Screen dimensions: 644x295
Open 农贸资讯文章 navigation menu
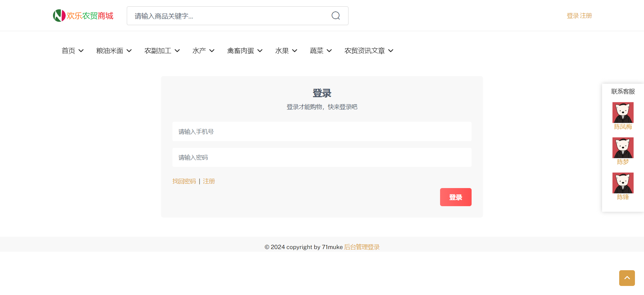point(369,51)
